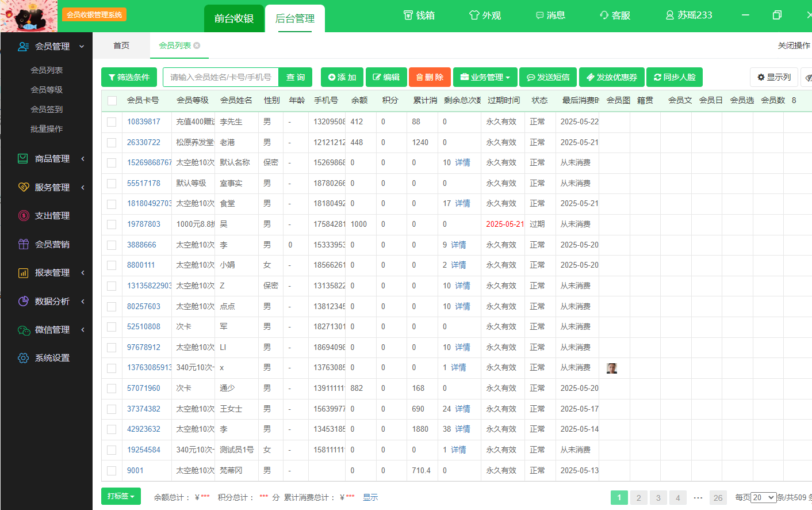Open member card number 37374382
This screenshot has height=510, width=812.
coord(144,409)
